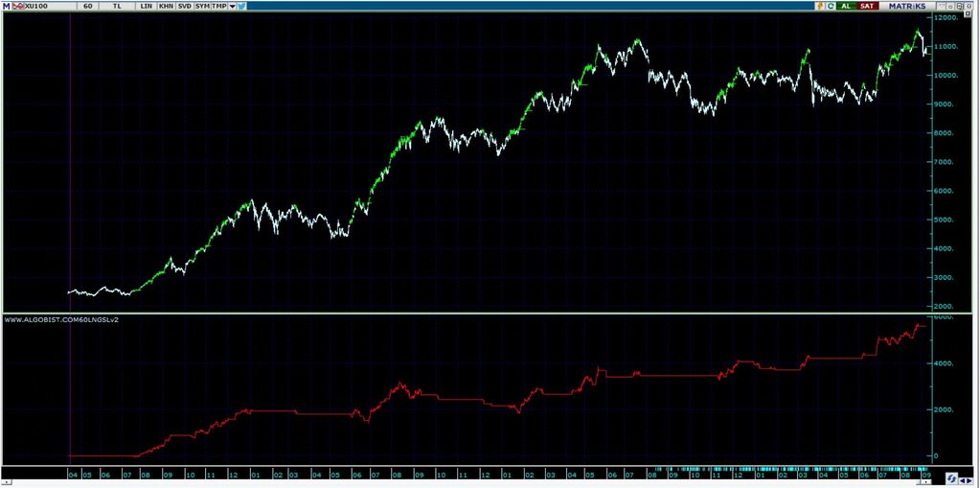Screen dimensions: 980x488
Task: Click the KHN toolbar button
Action: coord(167,7)
